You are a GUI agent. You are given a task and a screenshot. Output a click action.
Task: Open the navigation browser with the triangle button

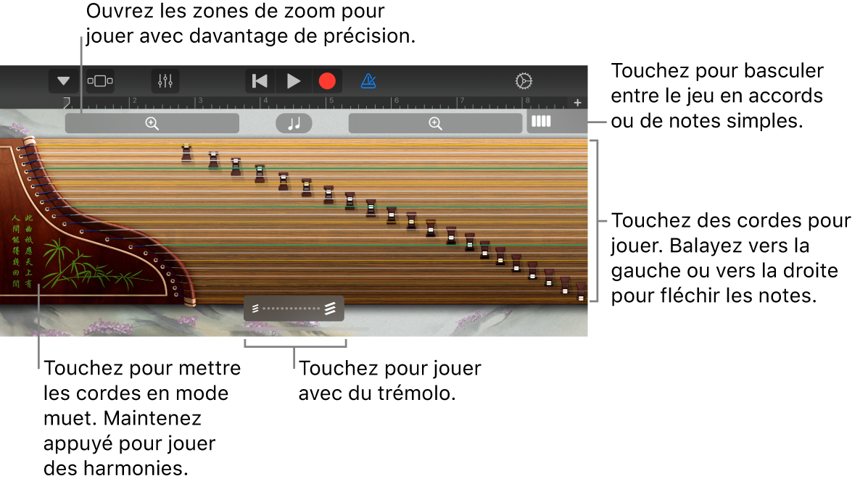(x=62, y=81)
